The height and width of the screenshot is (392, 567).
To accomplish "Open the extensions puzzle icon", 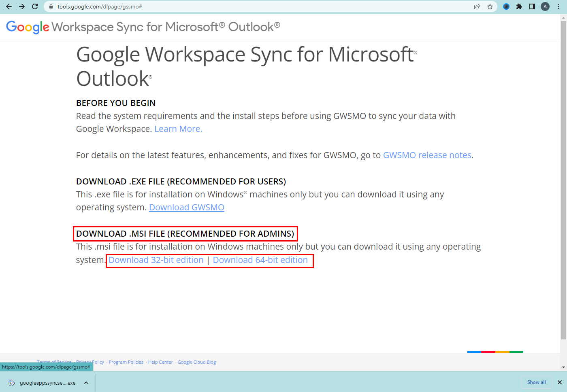I will 519,6.
